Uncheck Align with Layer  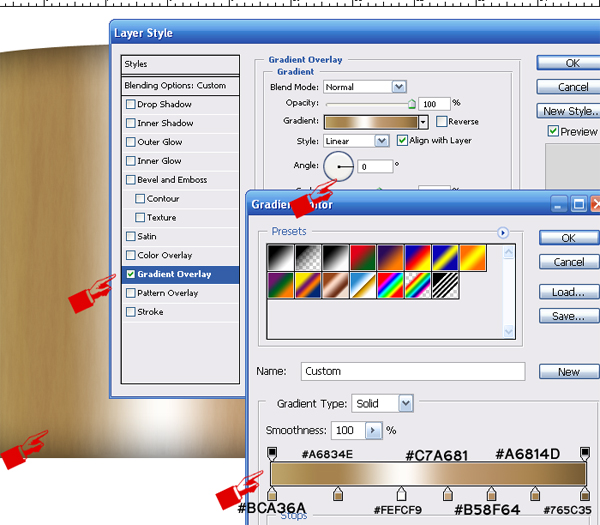point(402,140)
